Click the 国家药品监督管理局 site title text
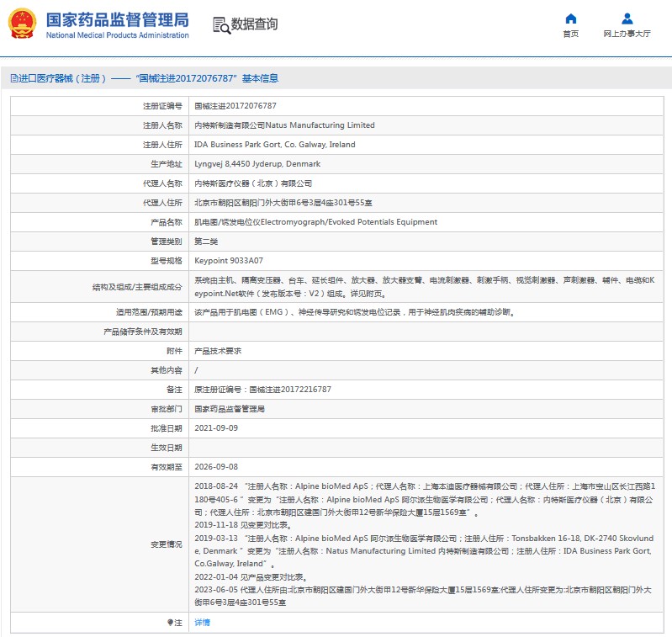 (117, 19)
